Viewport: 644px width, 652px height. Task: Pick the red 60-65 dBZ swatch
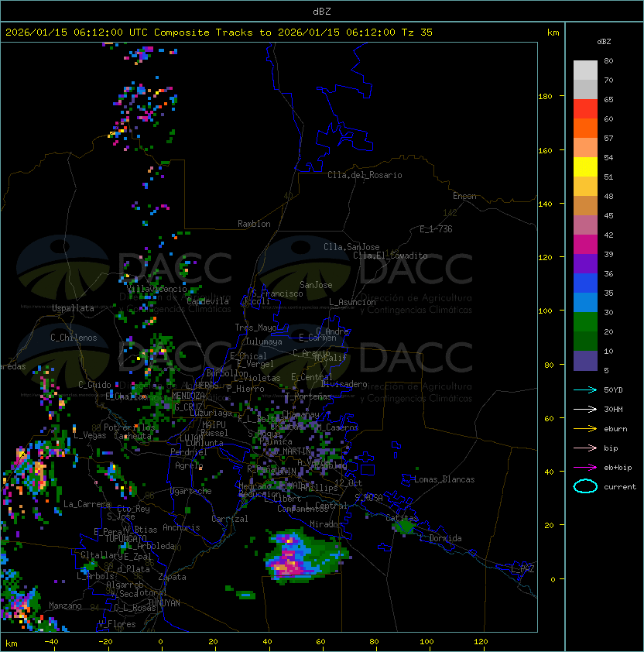pyautogui.click(x=585, y=109)
